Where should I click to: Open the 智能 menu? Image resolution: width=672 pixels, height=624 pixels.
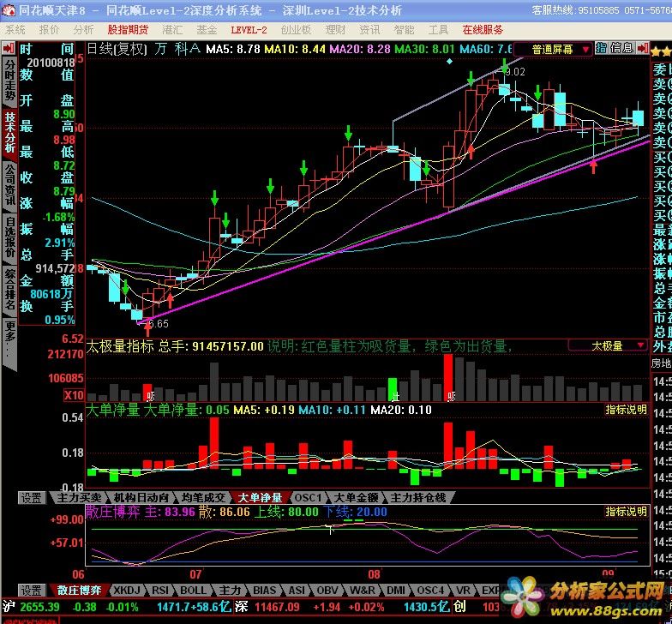tap(404, 29)
